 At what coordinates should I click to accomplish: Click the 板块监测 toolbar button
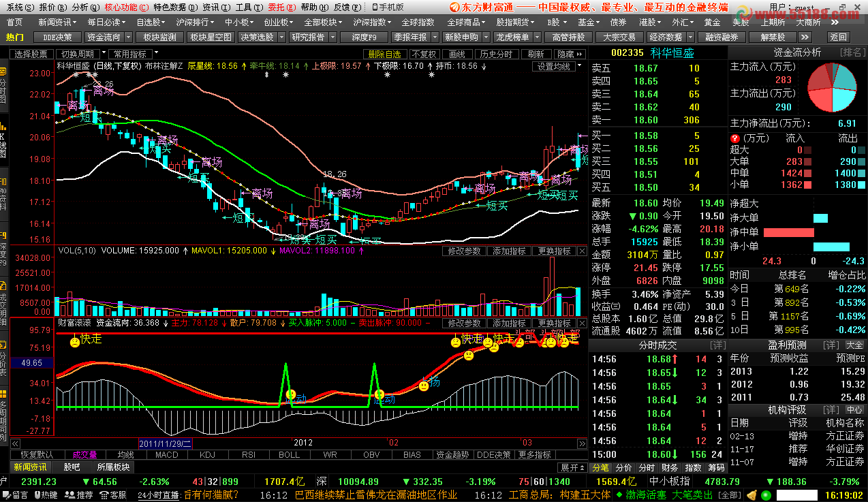pyautogui.click(x=160, y=37)
